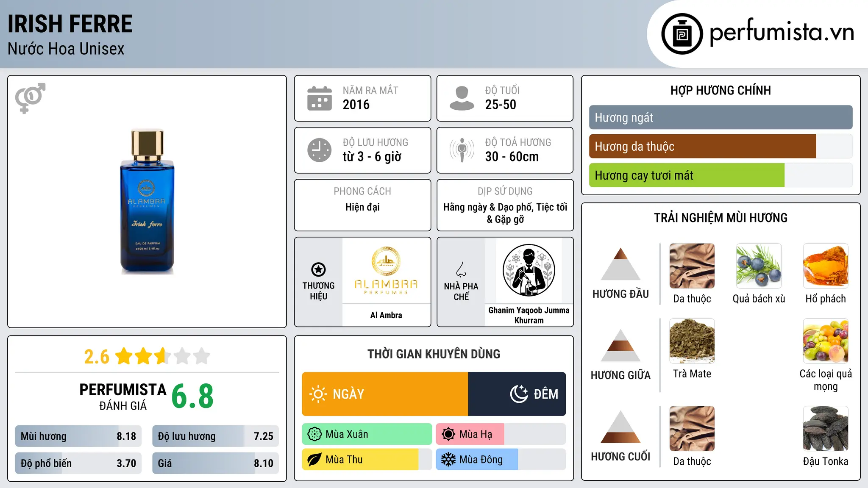Click the last gray rating star
This screenshot has height=488, width=868.
[x=202, y=356]
